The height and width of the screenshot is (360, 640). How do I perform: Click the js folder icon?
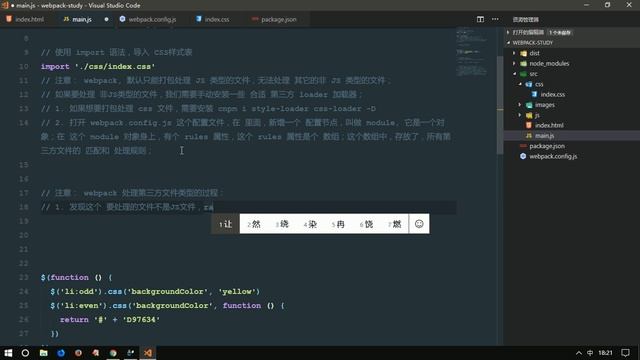529,115
